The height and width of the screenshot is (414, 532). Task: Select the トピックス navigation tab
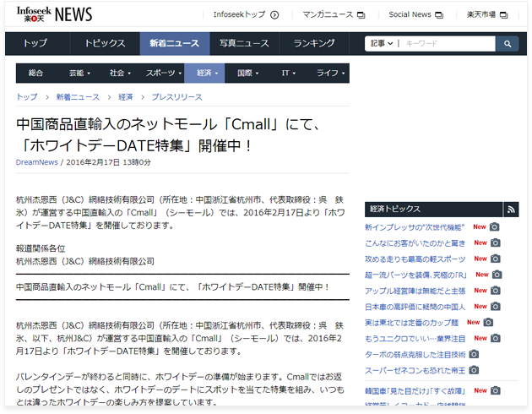point(105,43)
